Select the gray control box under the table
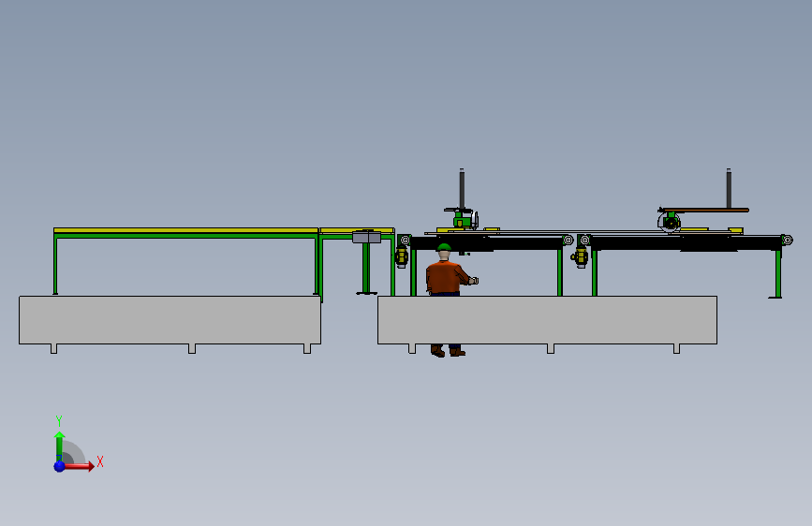812x526 pixels. click(366, 237)
